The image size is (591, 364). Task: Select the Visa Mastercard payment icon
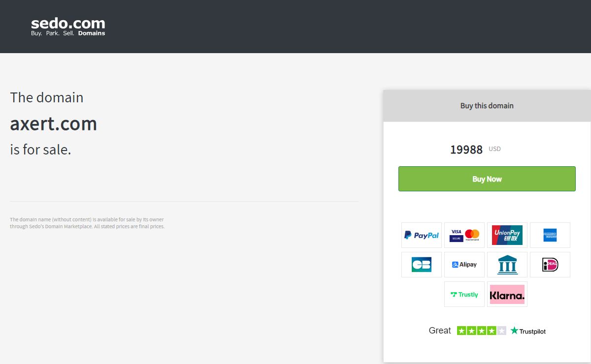pyautogui.click(x=464, y=235)
